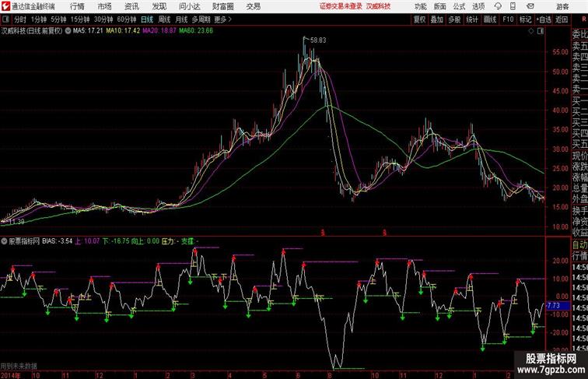Open the F10 company info button
The width and height of the screenshot is (588, 379).
click(x=508, y=19)
